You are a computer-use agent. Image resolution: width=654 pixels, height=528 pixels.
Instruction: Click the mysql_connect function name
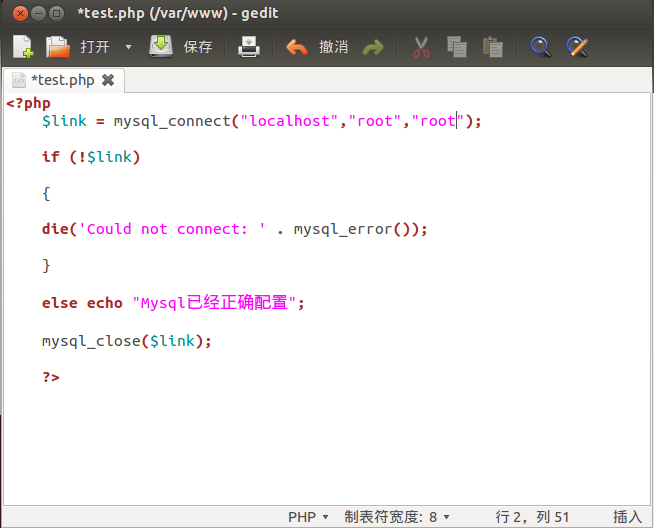click(172, 121)
